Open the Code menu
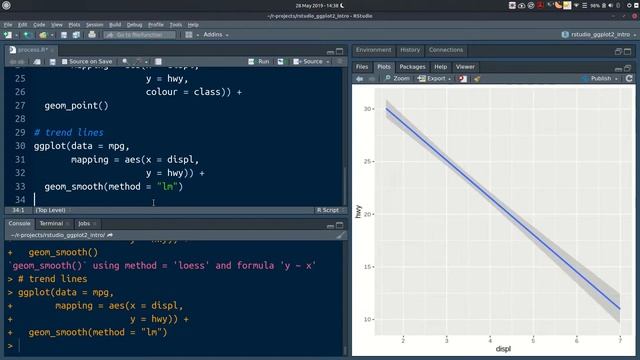The height and width of the screenshot is (360, 640). tap(39, 25)
